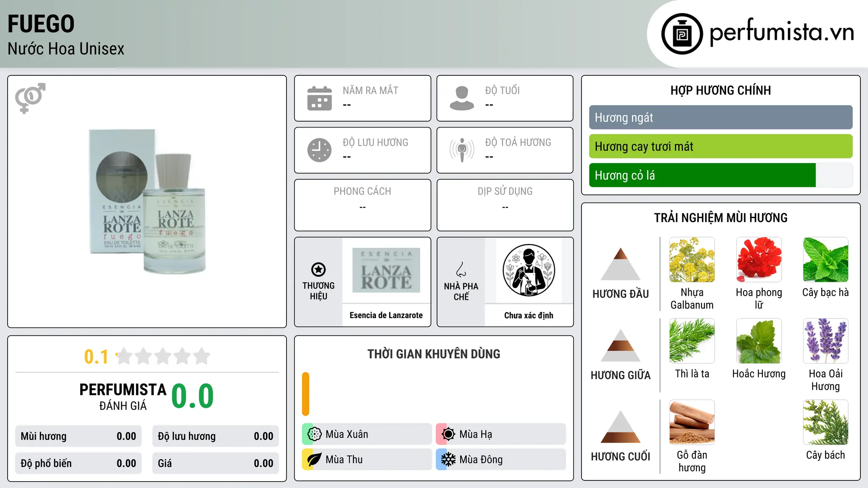
Task: Click the Chưa xác định perfumer label
Action: click(529, 315)
